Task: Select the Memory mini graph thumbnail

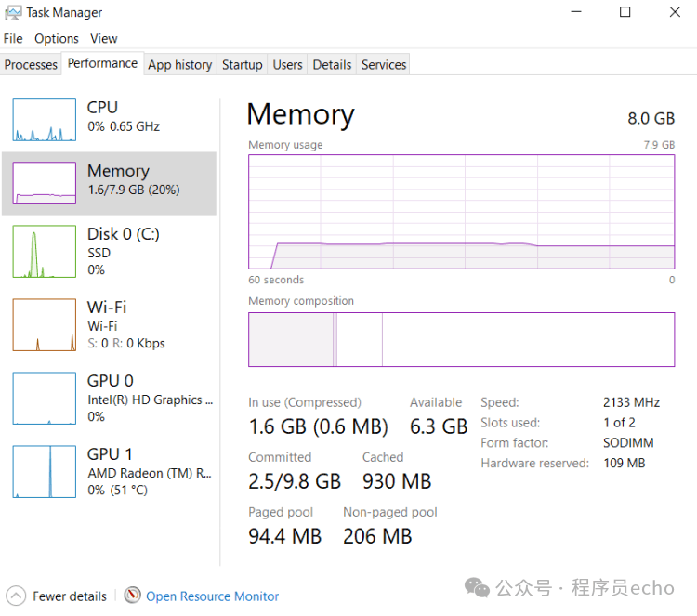Action: click(x=44, y=183)
